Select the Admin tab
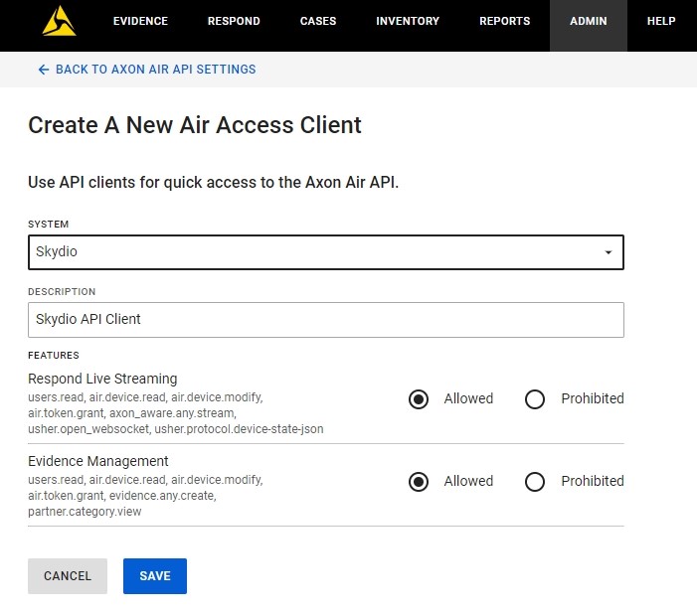 point(588,21)
